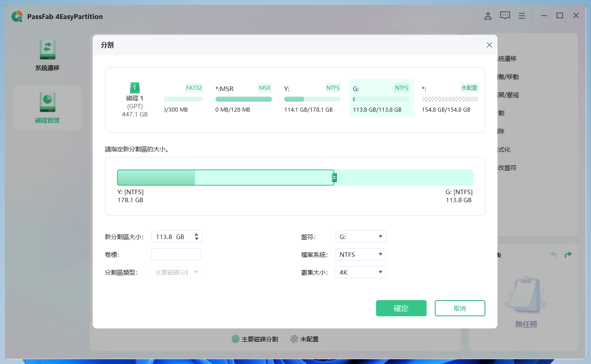Click the 新分割區大小 stepper up arrow

pyautogui.click(x=197, y=234)
